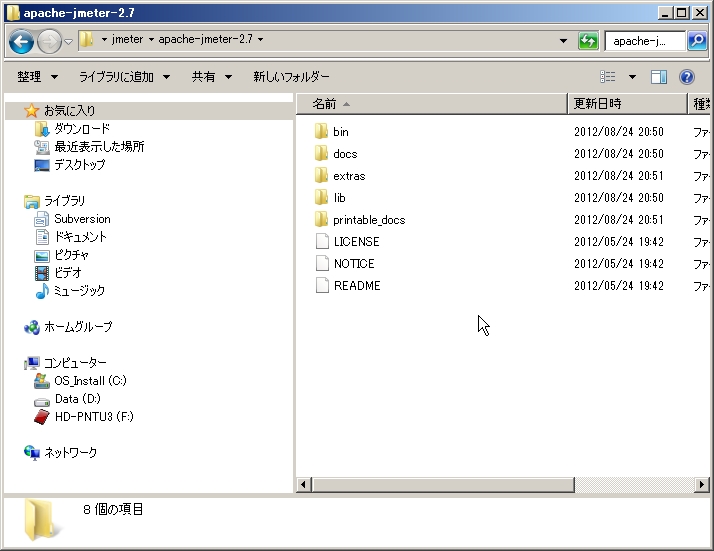The height and width of the screenshot is (551, 714).
Task: Click 新しいフォルダー to create a folder
Action: pyautogui.click(x=291, y=77)
